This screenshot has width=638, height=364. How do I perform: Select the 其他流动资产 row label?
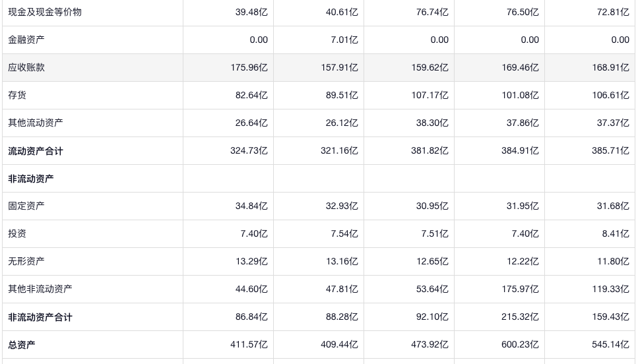(36, 123)
